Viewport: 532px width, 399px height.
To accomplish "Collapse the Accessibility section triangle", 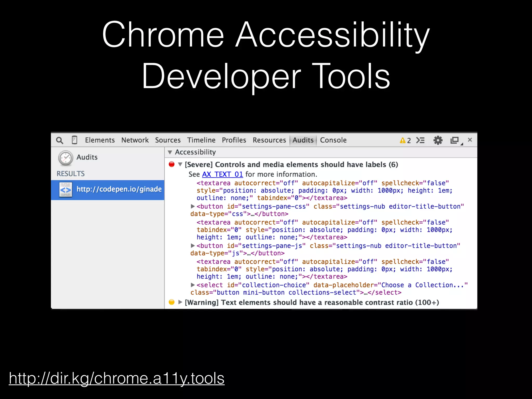I will pos(170,152).
